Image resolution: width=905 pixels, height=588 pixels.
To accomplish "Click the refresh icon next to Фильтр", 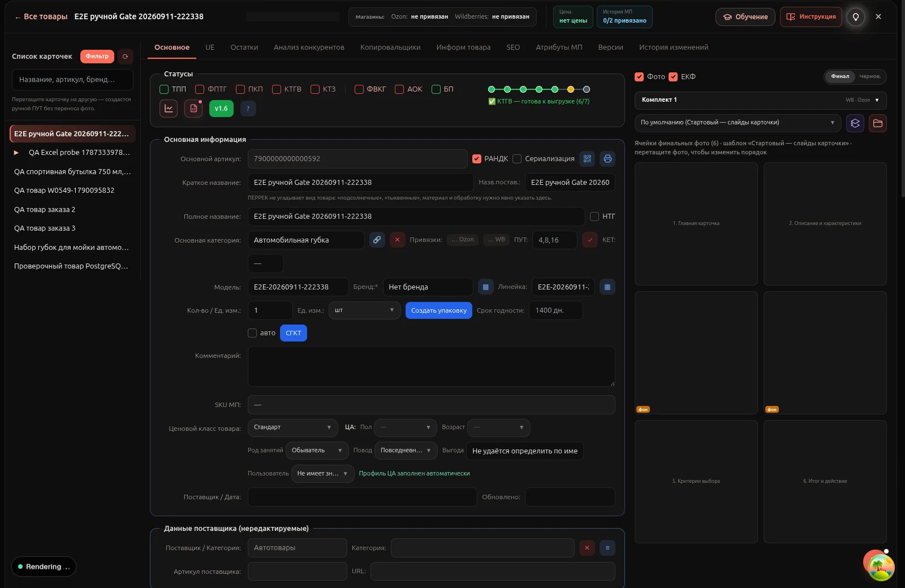I will (125, 57).
